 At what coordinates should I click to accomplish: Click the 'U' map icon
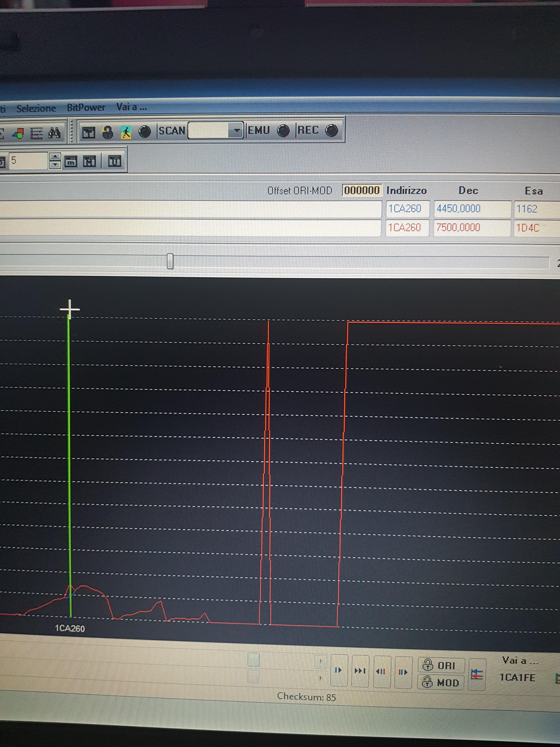(114, 161)
